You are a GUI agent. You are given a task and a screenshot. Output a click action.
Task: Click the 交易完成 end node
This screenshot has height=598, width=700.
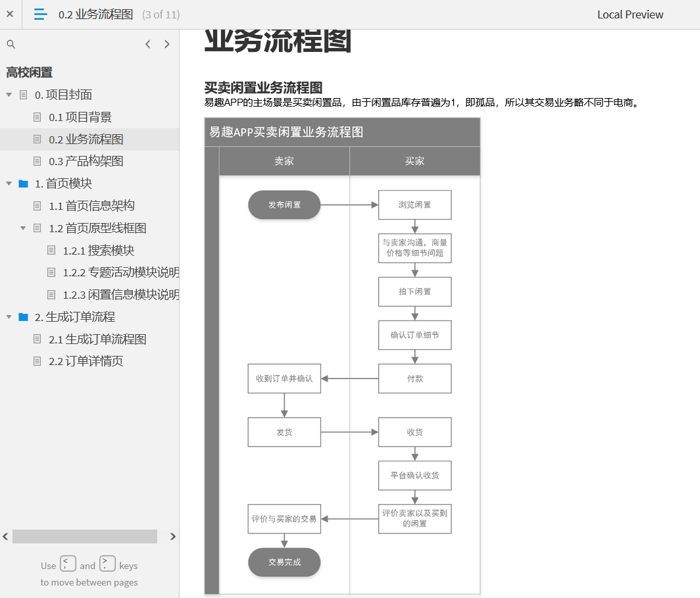tap(284, 562)
